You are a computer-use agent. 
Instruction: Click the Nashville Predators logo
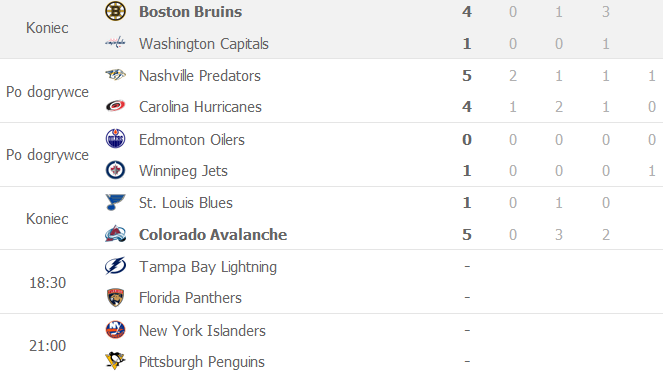[115, 75]
